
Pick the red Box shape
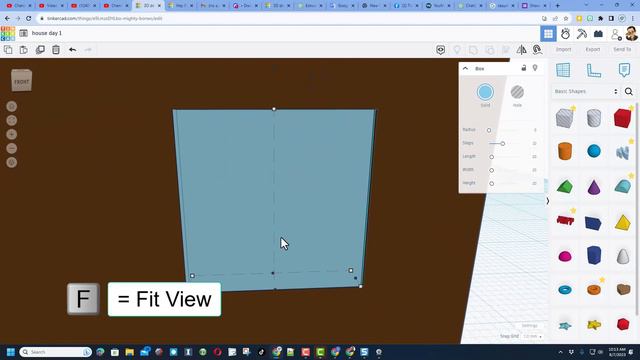(622, 118)
